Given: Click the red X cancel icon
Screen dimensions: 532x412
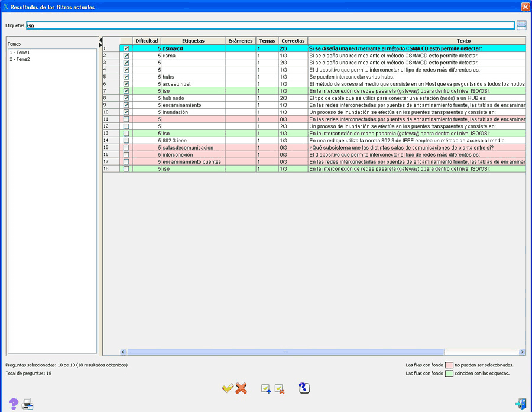Looking at the screenshot, I should (241, 388).
